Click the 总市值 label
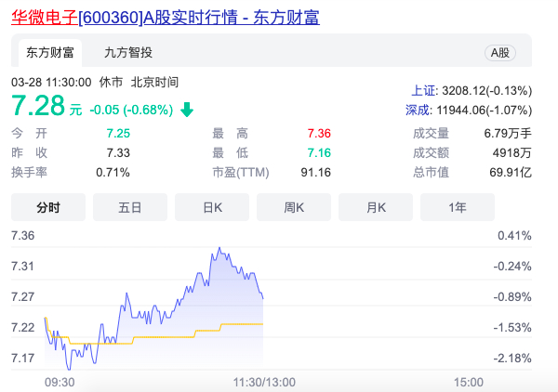The image size is (558, 392). coord(431,173)
